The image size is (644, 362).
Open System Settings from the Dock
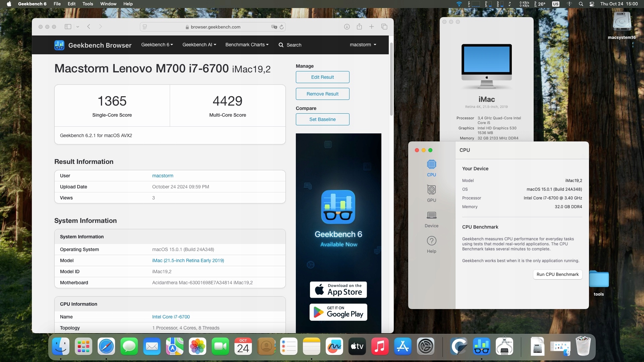(x=426, y=346)
